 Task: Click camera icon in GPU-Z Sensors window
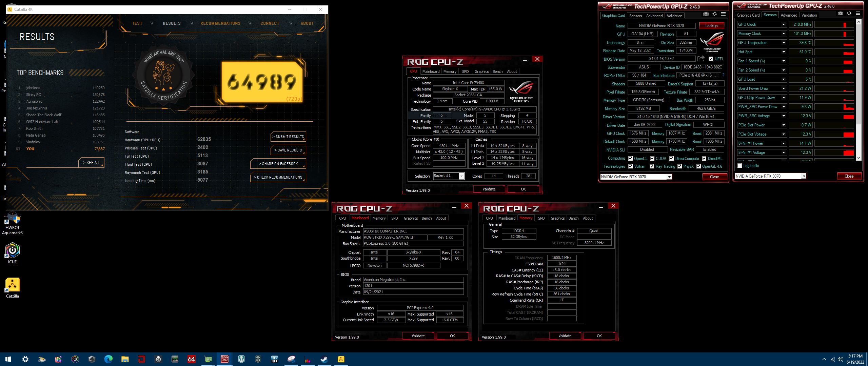tap(840, 14)
